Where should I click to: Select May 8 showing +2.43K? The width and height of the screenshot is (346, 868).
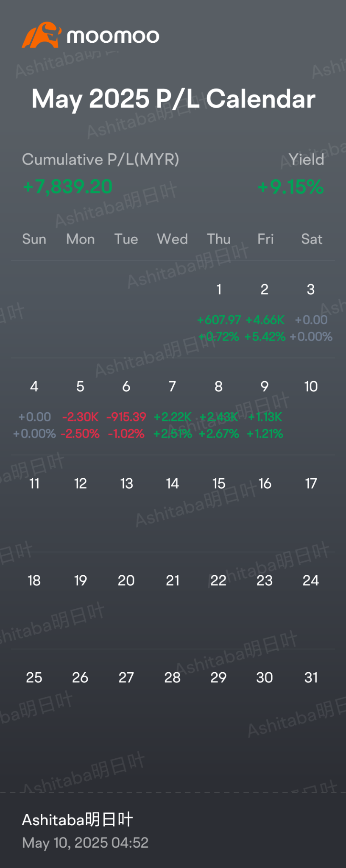[x=219, y=410]
